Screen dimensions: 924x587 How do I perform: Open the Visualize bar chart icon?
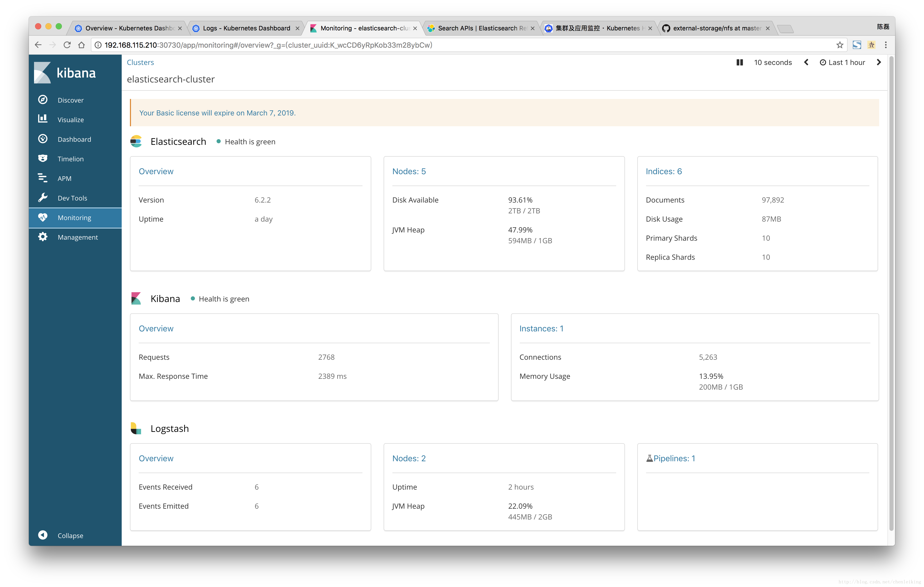click(43, 119)
